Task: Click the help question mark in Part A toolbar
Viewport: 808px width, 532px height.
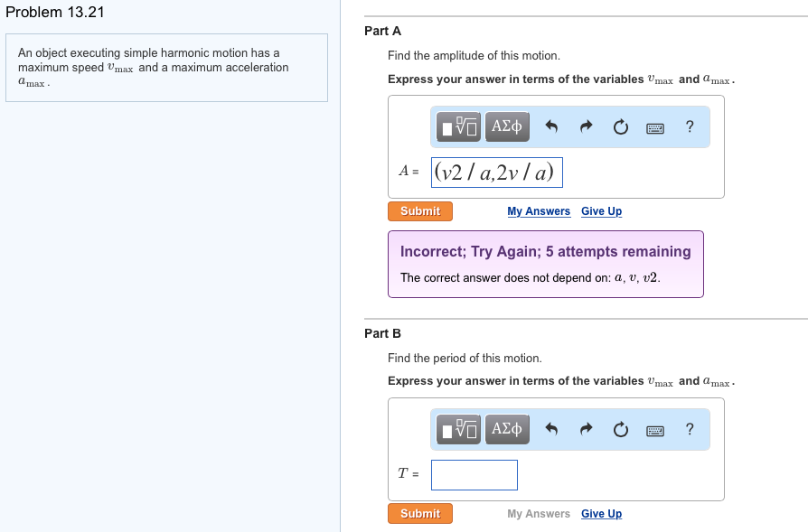Action: pyautogui.click(x=690, y=126)
